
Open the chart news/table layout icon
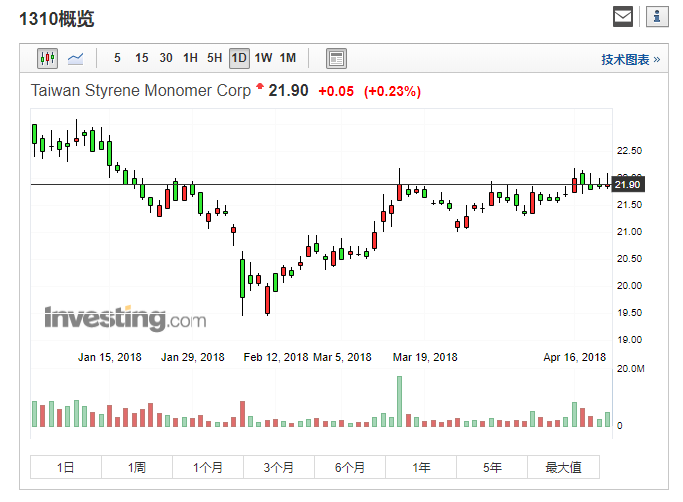click(336, 58)
